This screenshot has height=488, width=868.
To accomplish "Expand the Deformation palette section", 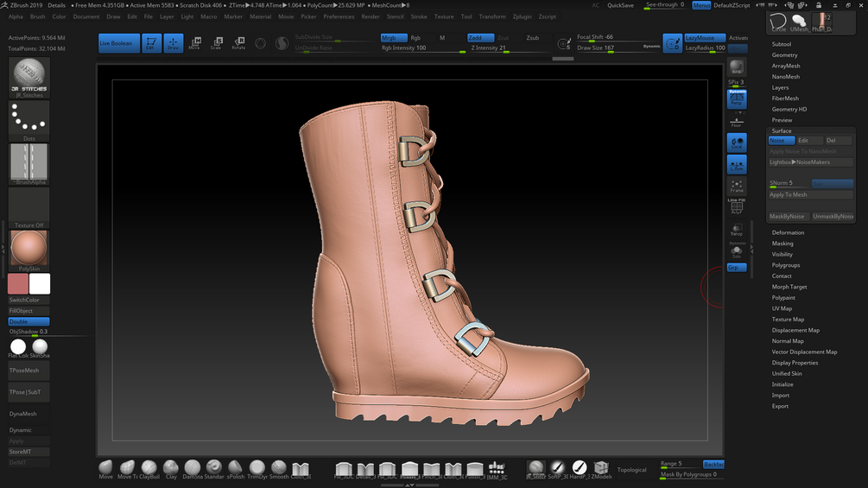I will pyautogui.click(x=788, y=232).
